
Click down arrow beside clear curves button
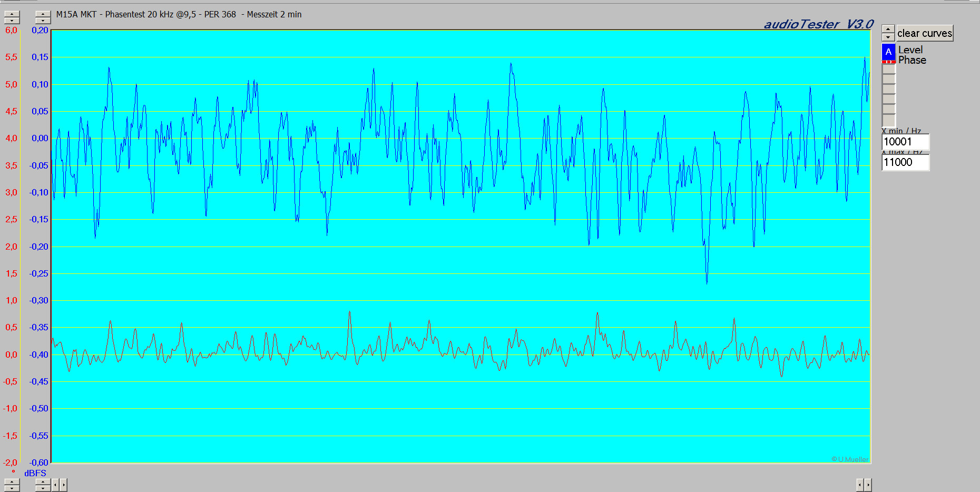(x=888, y=37)
